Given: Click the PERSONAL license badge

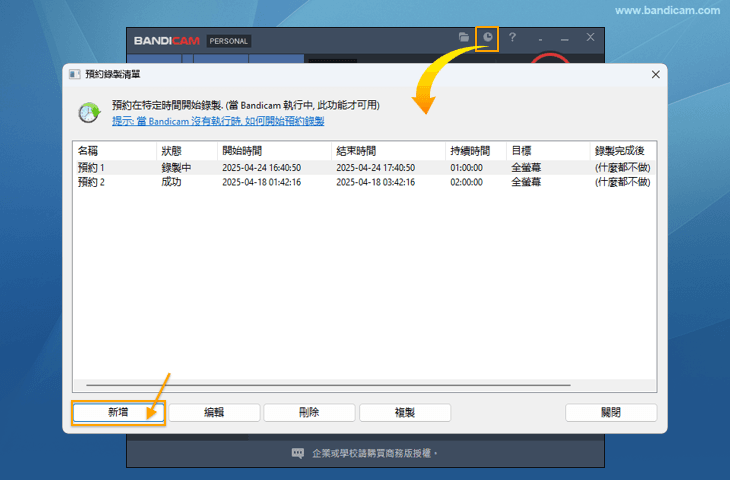Looking at the screenshot, I should pos(229,41).
